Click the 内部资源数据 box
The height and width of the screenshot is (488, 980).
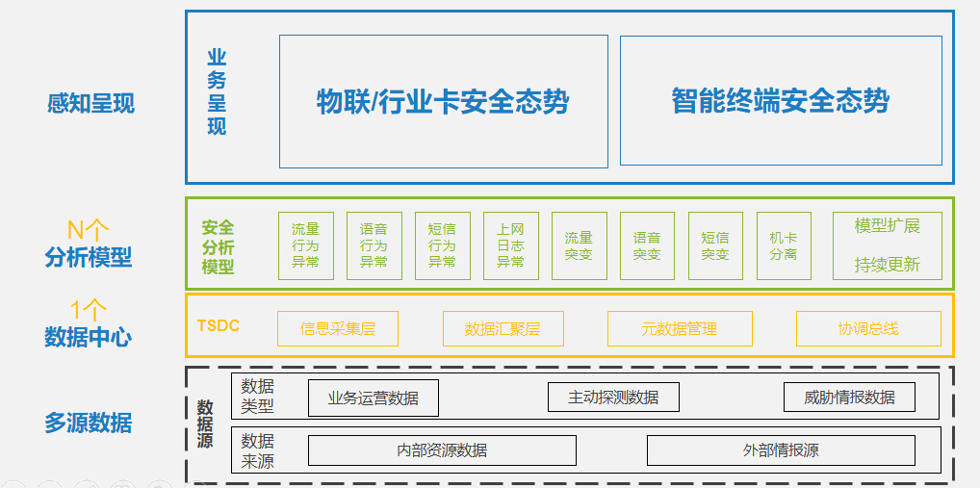coord(442,450)
